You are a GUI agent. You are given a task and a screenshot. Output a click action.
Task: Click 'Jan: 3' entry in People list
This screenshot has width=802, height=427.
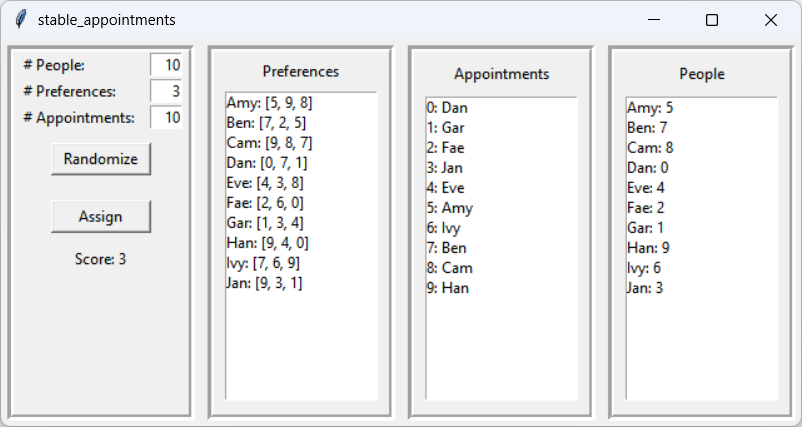(645, 288)
